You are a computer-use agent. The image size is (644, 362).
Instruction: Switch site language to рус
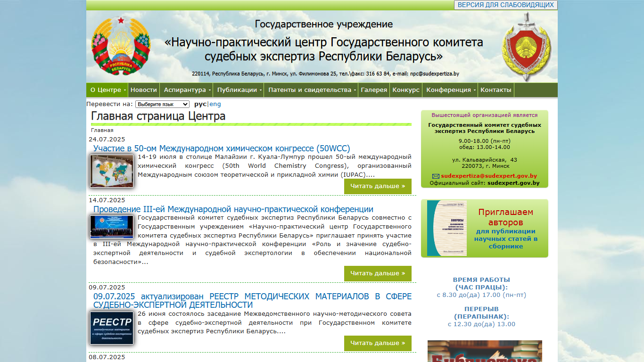(200, 104)
